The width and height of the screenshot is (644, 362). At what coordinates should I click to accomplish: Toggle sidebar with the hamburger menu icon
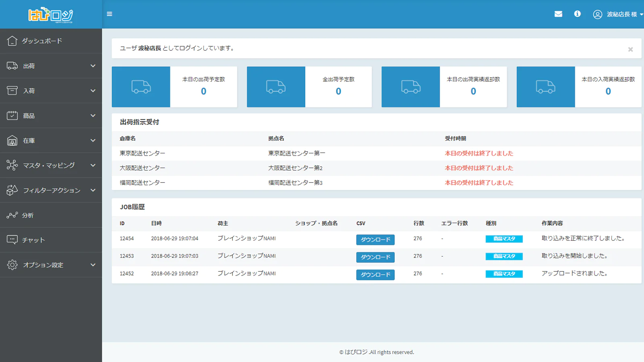tap(109, 14)
